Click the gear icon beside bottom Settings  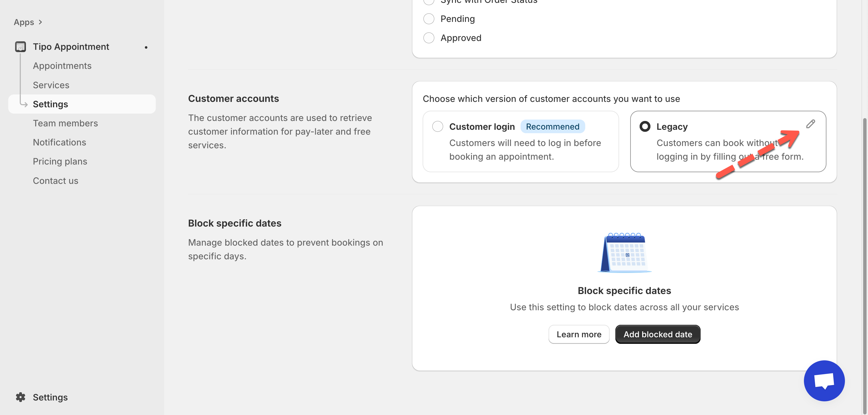21,397
